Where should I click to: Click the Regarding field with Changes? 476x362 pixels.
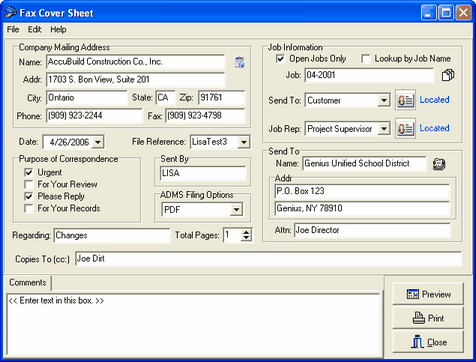click(112, 236)
